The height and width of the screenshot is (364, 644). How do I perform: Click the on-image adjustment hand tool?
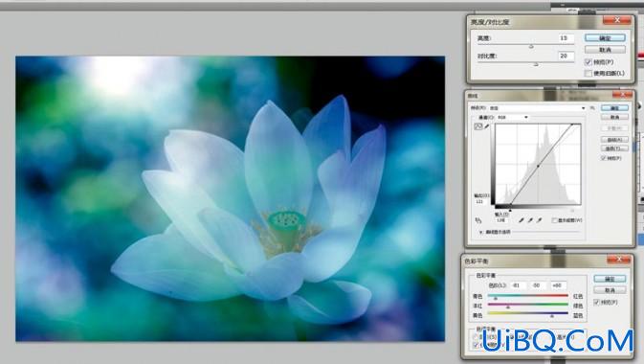[x=478, y=220]
